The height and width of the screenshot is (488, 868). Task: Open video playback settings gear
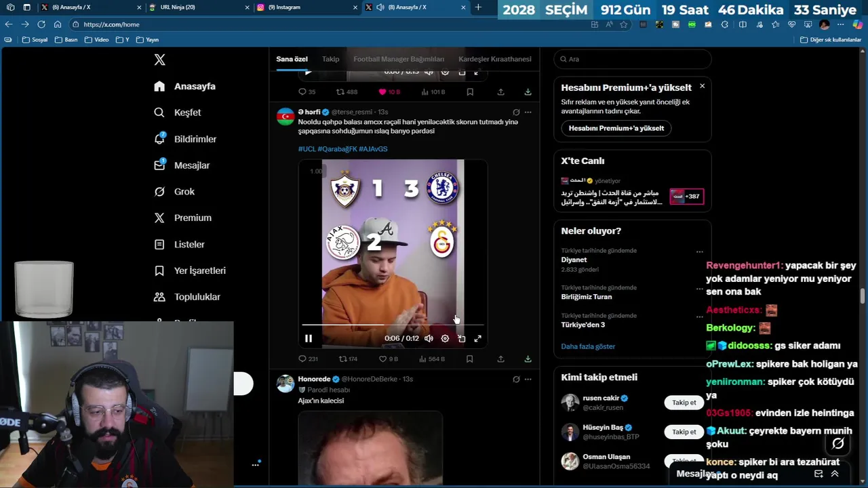(x=445, y=338)
